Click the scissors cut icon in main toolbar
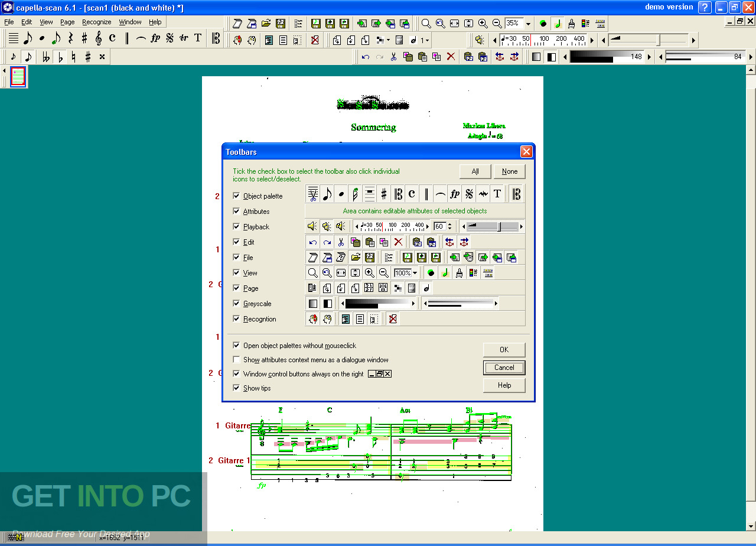The width and height of the screenshot is (756, 546). click(x=394, y=57)
